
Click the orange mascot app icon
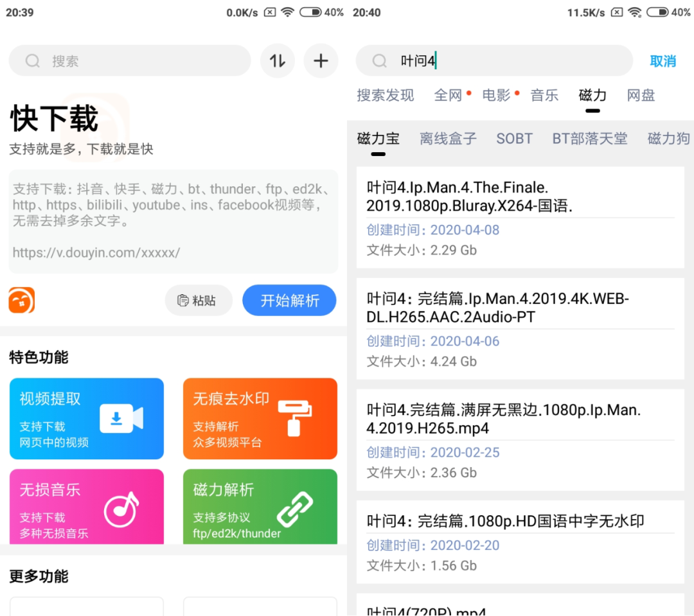(x=22, y=300)
